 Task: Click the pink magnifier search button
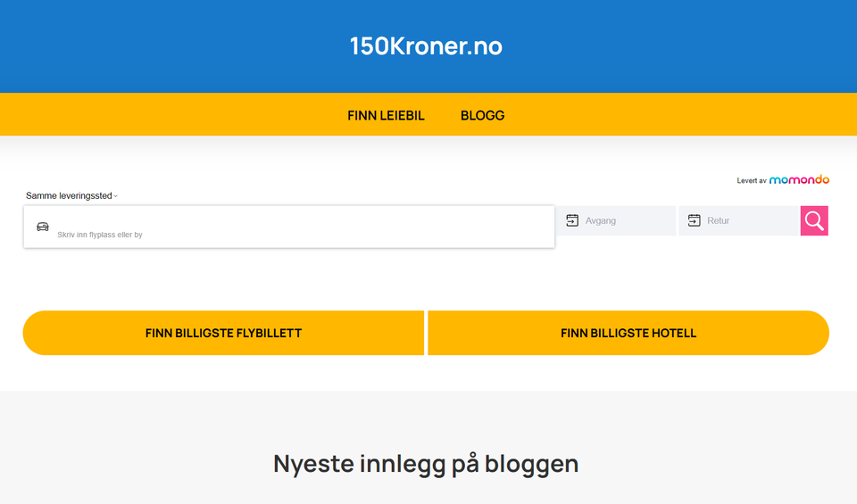coord(814,220)
